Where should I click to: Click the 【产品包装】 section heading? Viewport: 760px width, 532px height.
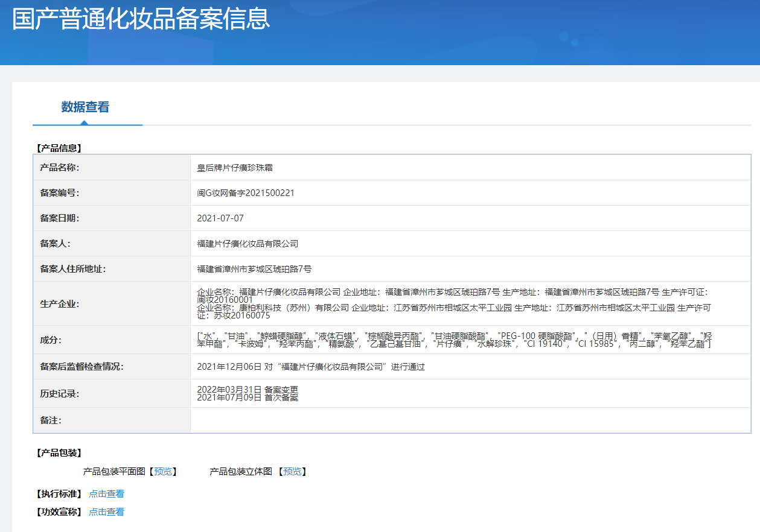click(59, 453)
